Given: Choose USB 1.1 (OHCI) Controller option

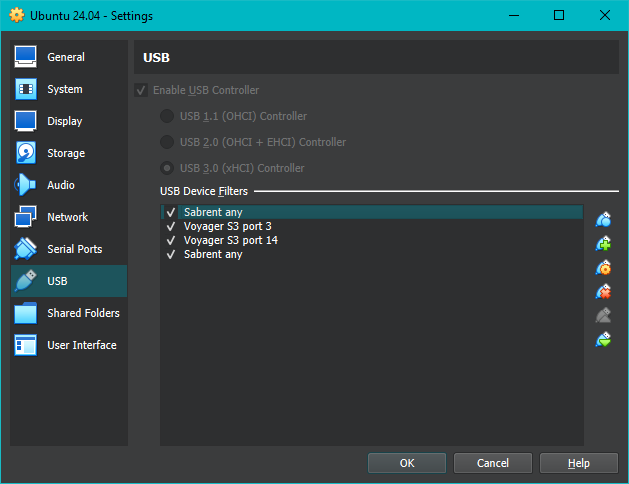Looking at the screenshot, I should click(x=167, y=116).
